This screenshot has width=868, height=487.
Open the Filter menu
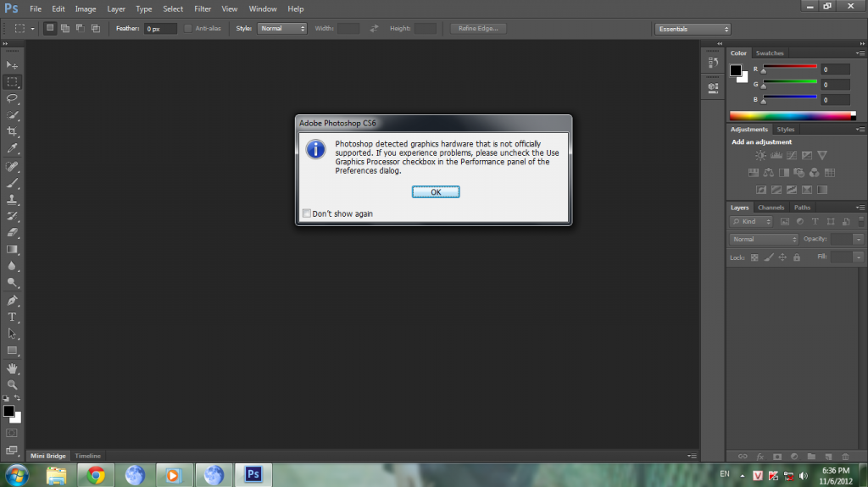203,8
